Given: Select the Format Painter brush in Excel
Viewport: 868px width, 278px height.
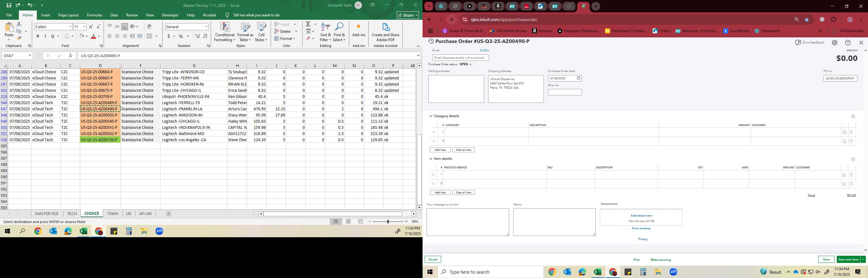Looking at the screenshot, I should (19, 38).
